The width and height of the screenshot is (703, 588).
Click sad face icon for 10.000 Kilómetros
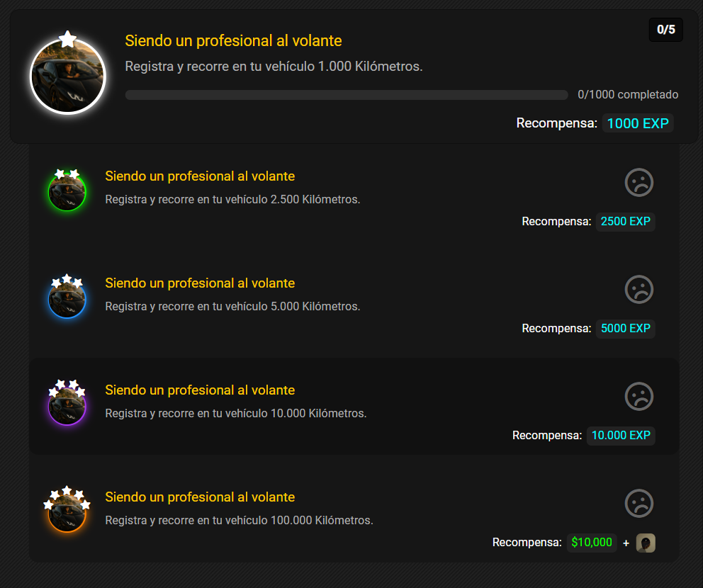click(x=639, y=396)
